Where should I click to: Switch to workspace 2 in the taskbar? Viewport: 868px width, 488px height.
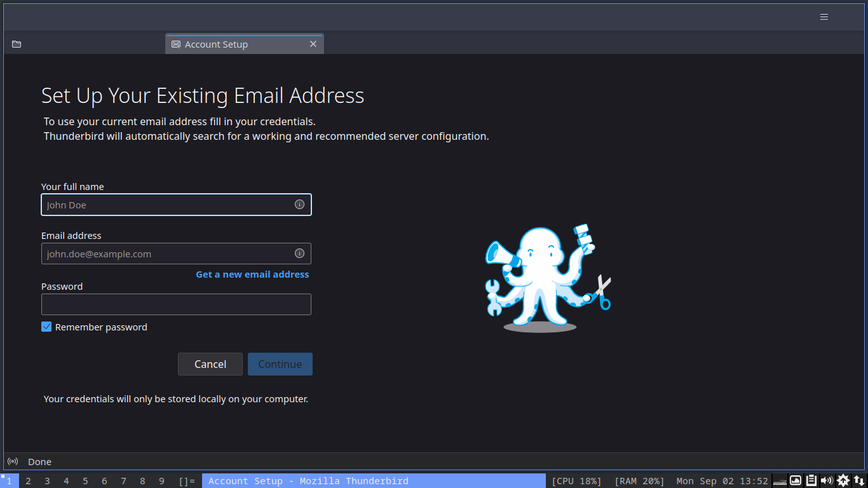(29, 481)
